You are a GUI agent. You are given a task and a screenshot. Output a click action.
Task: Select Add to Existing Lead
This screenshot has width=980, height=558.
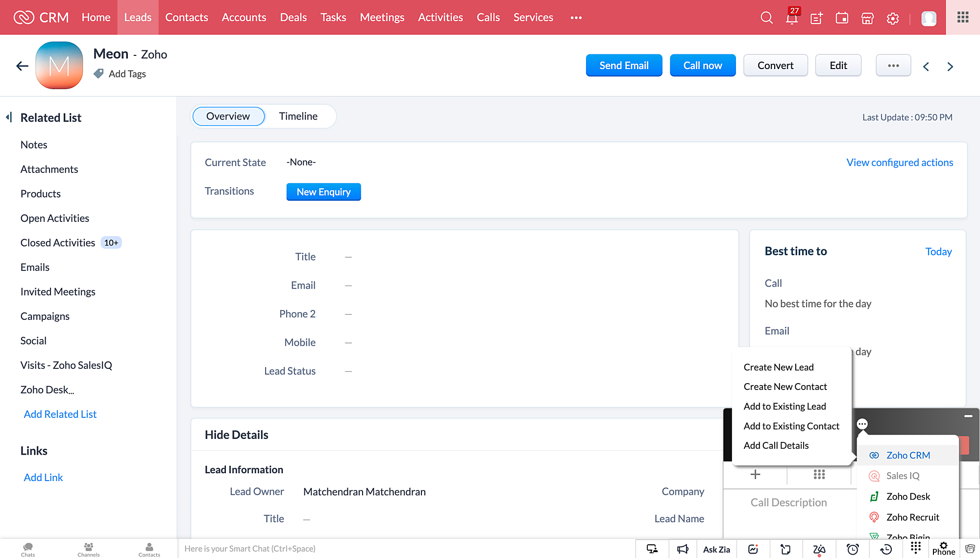point(784,406)
